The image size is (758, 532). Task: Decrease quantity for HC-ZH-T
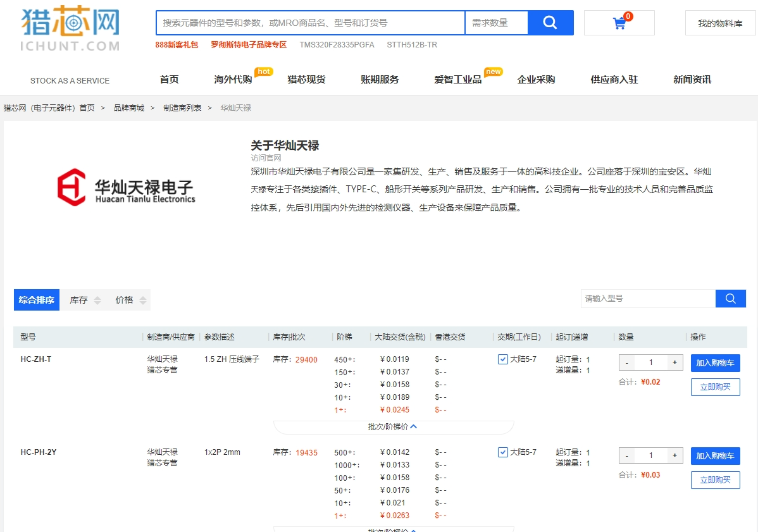627,362
